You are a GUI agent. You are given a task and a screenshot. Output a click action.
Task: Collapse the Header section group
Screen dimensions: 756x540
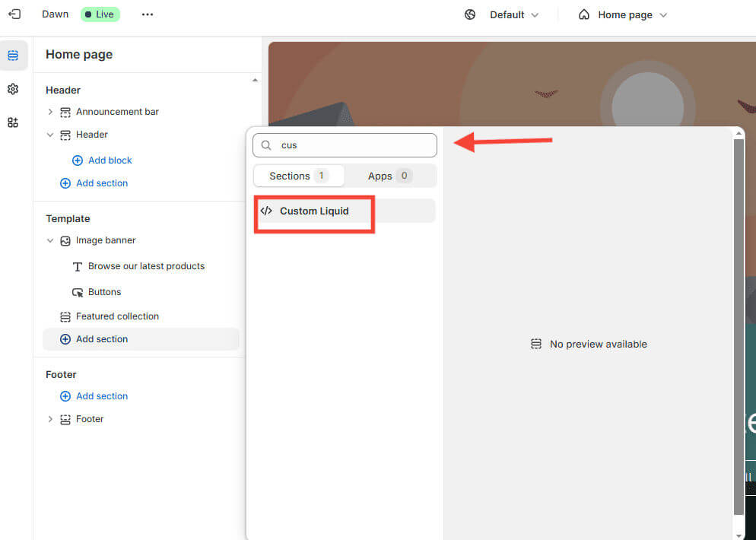50,135
